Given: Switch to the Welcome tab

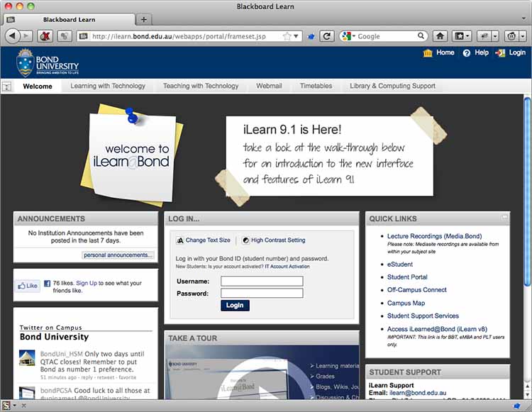Looking at the screenshot, I should click(x=38, y=87).
